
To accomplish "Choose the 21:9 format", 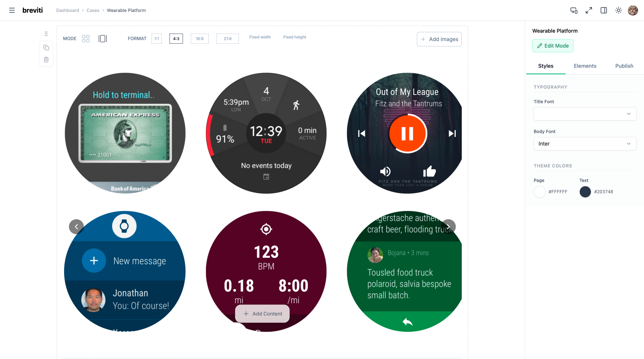I will (228, 39).
